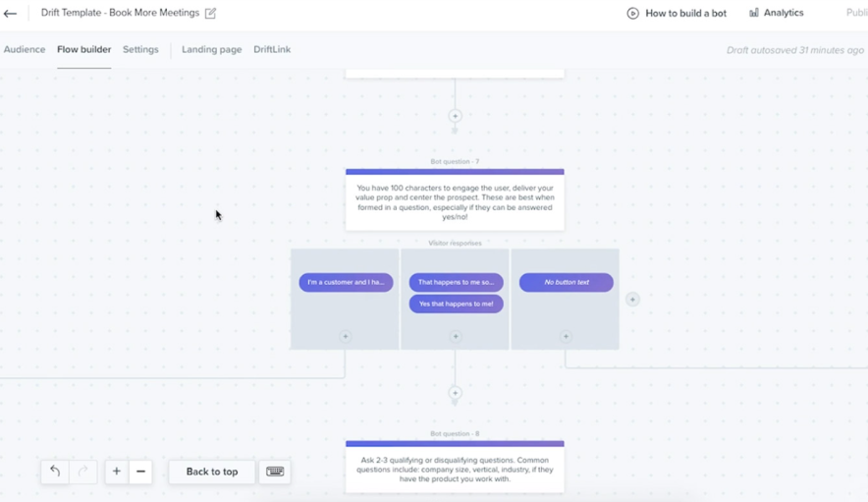This screenshot has width=868, height=502.
Task: Add node above Bot question 7
Action: pyautogui.click(x=455, y=116)
